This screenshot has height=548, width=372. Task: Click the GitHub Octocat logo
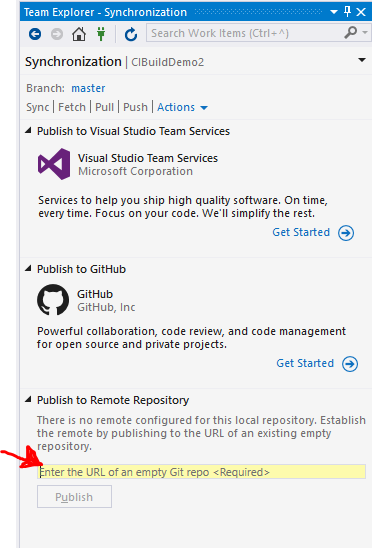pyautogui.click(x=53, y=300)
